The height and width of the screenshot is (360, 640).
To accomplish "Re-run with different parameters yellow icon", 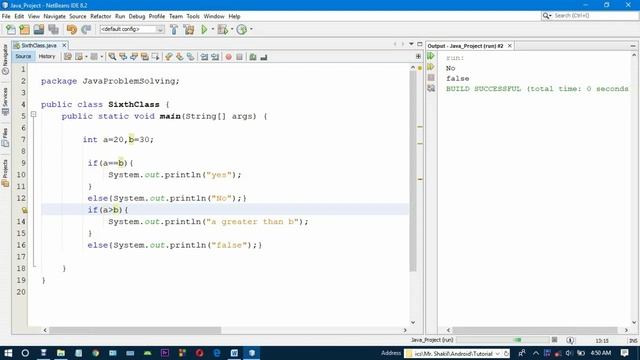I will click(431, 67).
